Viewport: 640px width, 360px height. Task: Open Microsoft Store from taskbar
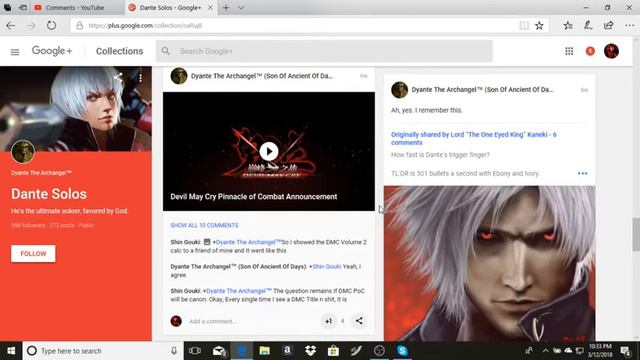pyautogui.click(x=333, y=351)
